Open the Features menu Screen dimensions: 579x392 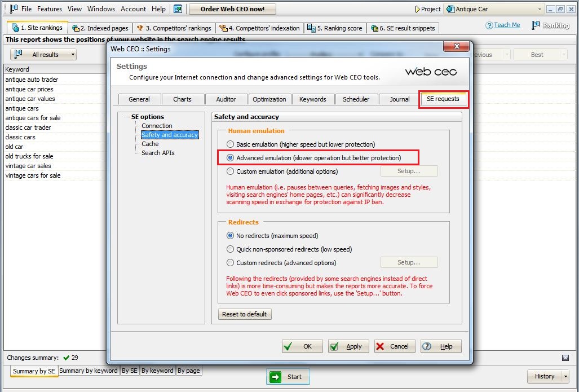click(x=50, y=9)
